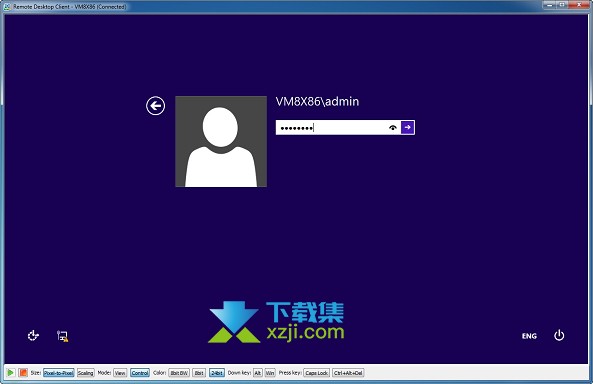Reveal password with the eye icon
Screen dimensions: 593x384
point(393,128)
